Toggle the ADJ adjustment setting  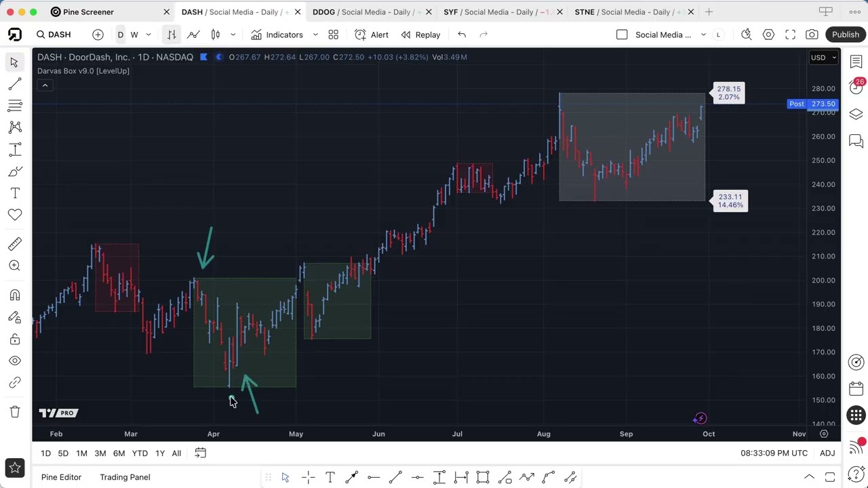pyautogui.click(x=827, y=453)
